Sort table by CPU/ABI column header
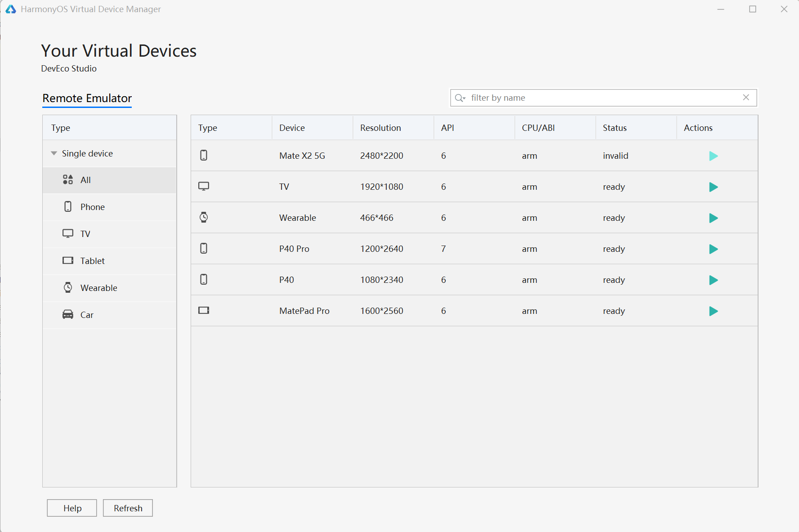This screenshot has height=532, width=799. 555,128
